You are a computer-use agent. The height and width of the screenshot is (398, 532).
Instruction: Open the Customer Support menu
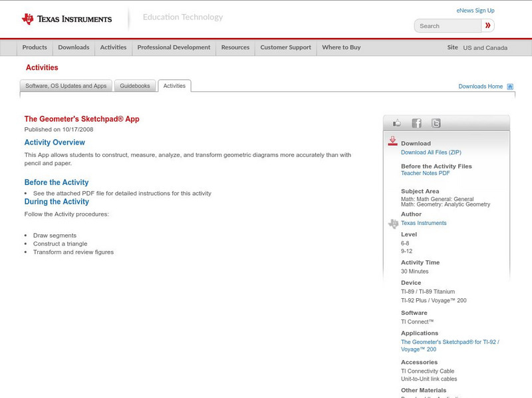[x=285, y=48]
